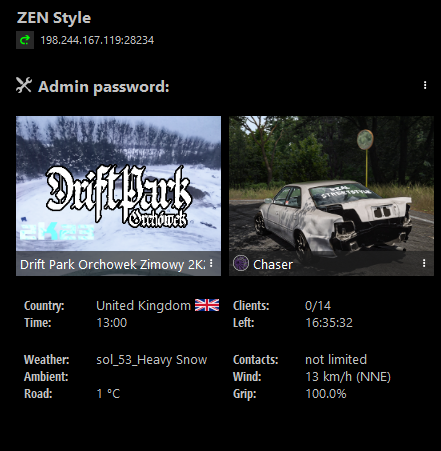Screen dimensions: 441x451
Task: Click the green server refresh icon
Action: 25,40
